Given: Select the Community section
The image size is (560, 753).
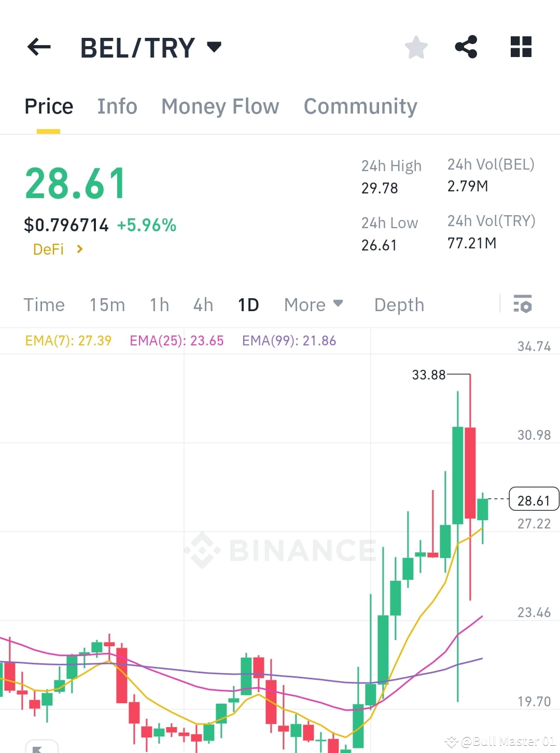Looking at the screenshot, I should coord(360,106).
